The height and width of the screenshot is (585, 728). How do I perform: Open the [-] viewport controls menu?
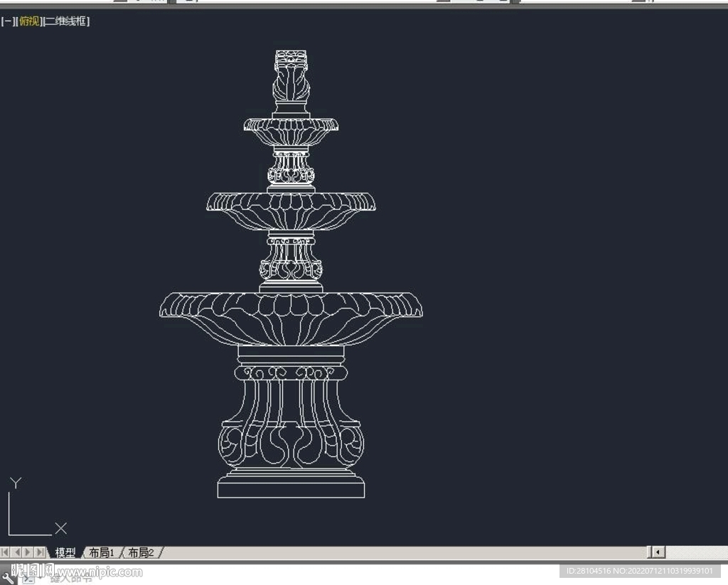pyautogui.click(x=8, y=21)
